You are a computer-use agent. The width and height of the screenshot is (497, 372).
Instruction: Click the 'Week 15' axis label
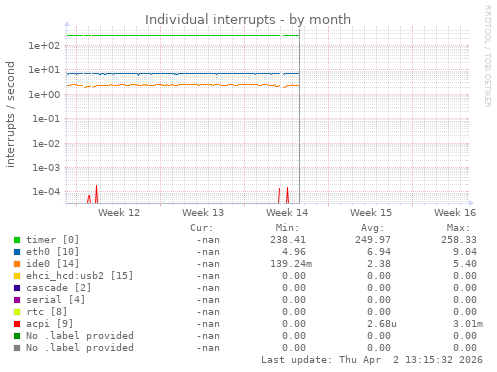(x=371, y=213)
